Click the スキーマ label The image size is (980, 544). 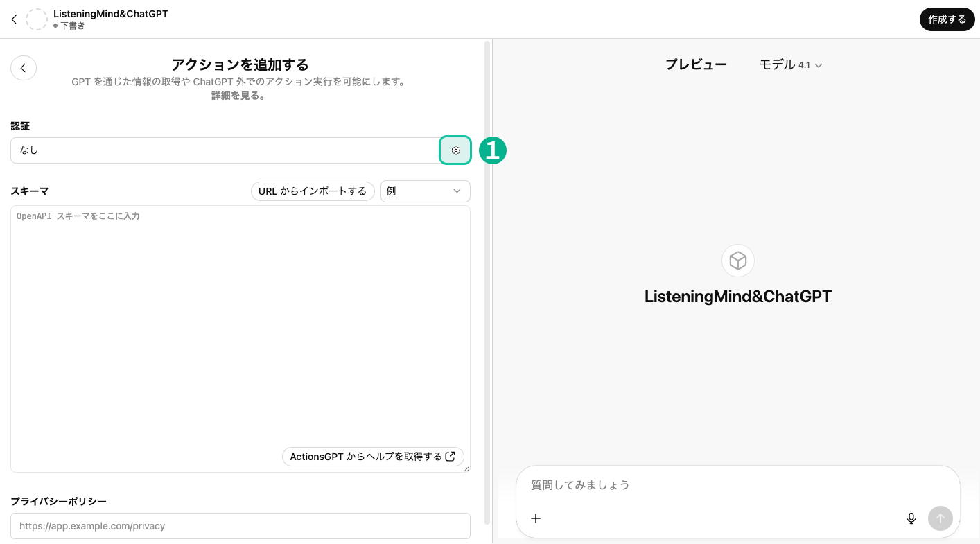click(x=29, y=191)
